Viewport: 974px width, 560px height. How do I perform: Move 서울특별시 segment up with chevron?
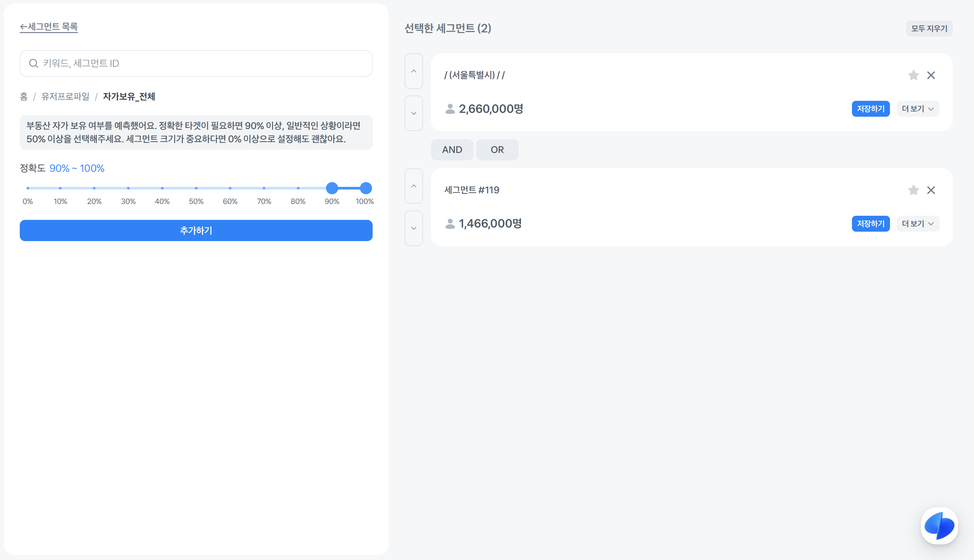pyautogui.click(x=414, y=71)
